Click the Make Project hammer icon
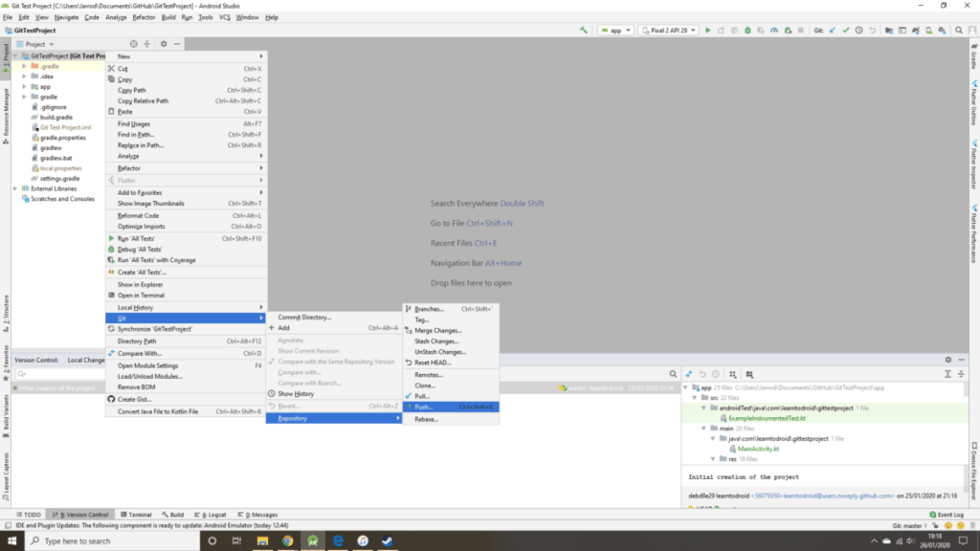 584,31
